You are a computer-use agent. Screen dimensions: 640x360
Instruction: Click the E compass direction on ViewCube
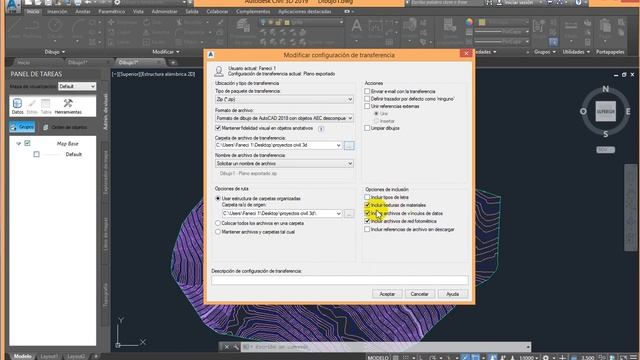[x=628, y=111]
